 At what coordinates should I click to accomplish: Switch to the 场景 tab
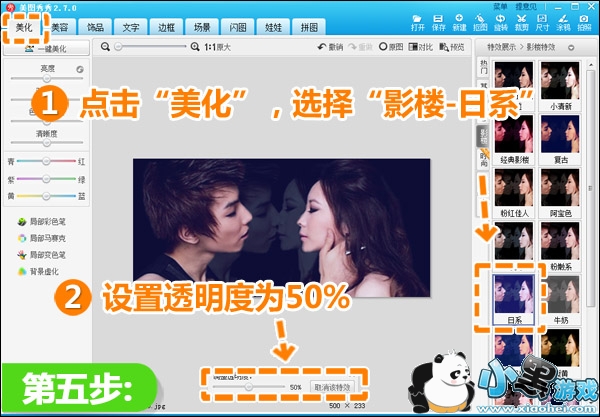tap(202, 27)
